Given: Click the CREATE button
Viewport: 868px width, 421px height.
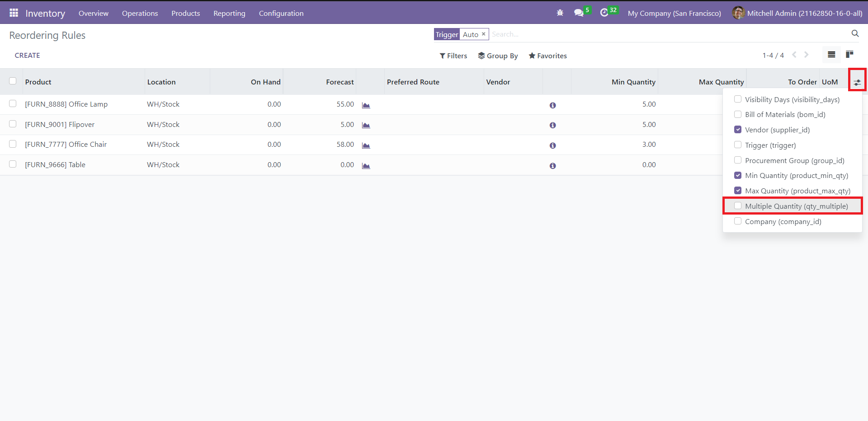Looking at the screenshot, I should [27, 55].
